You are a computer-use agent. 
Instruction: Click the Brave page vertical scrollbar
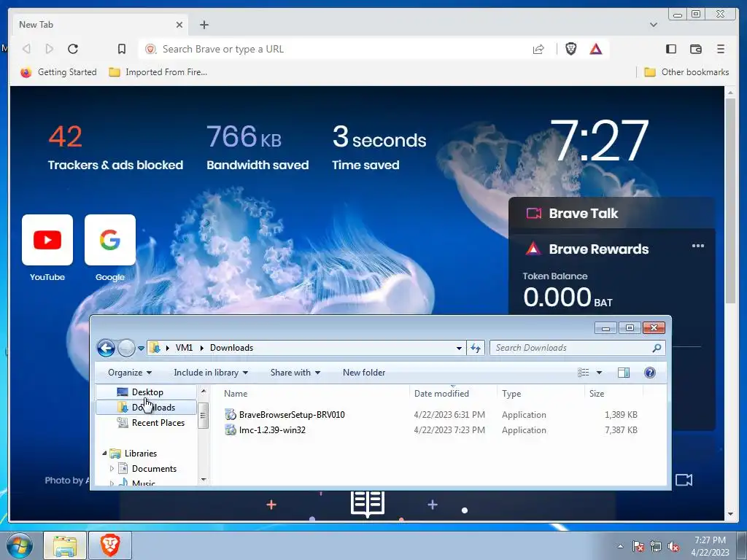[730, 200]
